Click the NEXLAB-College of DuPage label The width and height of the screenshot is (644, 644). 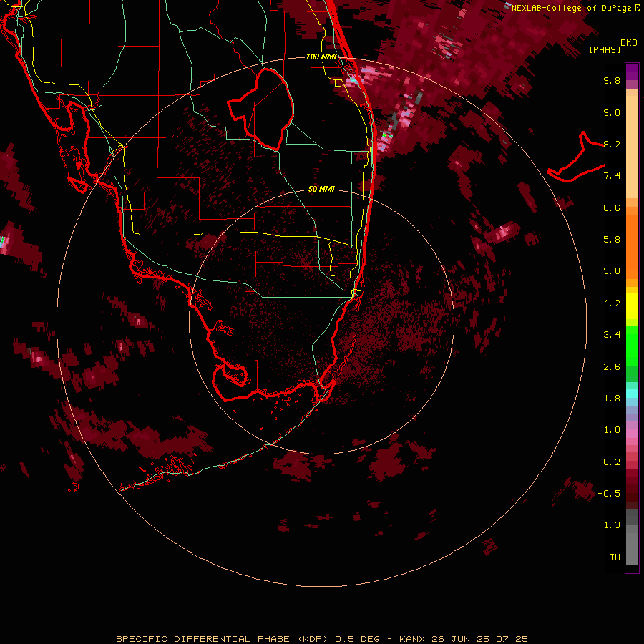pos(571,8)
